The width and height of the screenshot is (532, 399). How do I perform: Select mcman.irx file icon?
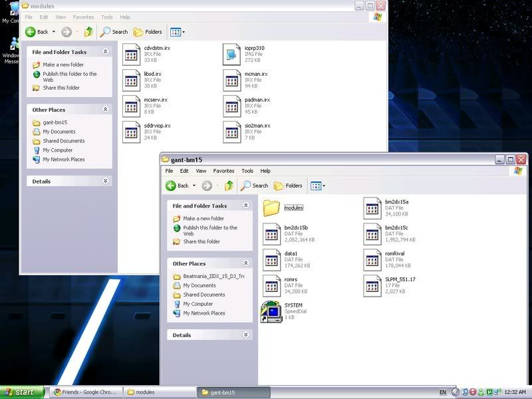click(x=231, y=80)
